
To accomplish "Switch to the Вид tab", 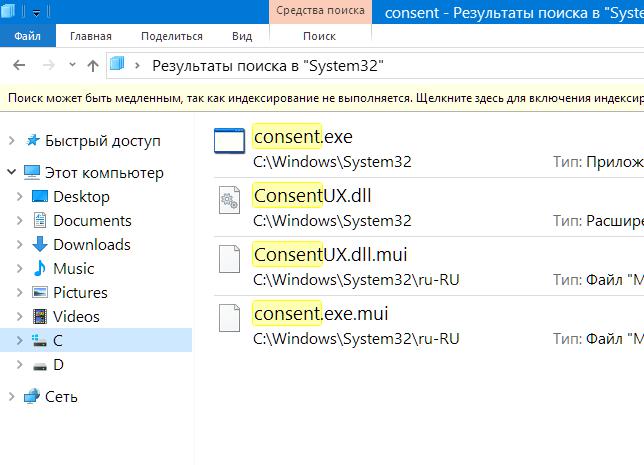I will [x=242, y=36].
